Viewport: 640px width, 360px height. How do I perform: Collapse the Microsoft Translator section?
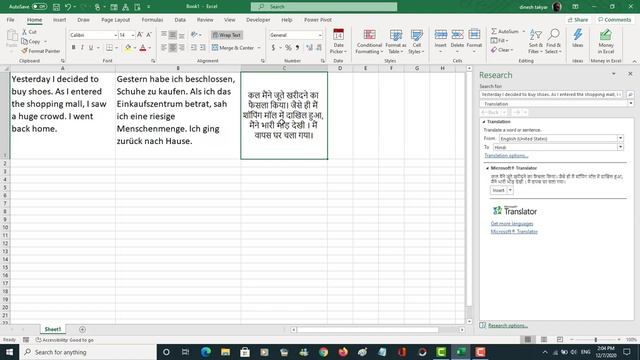[487, 168]
